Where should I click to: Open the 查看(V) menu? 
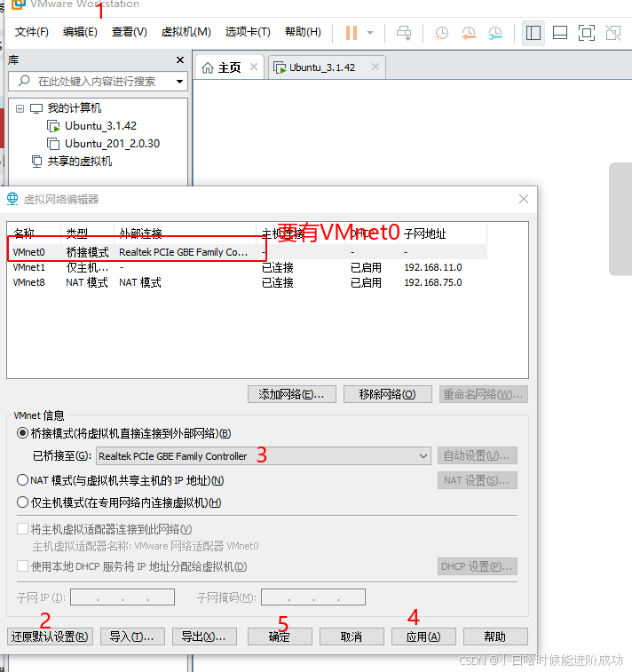[x=130, y=32]
